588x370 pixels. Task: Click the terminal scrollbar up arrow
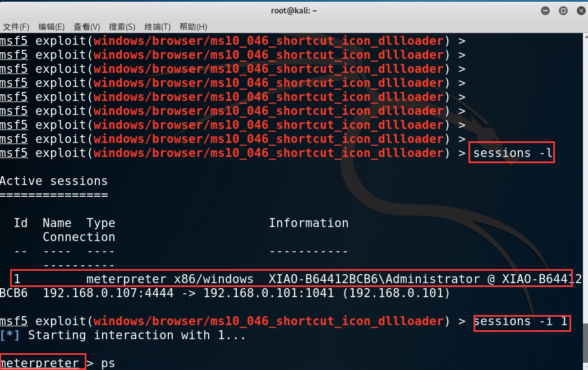click(x=586, y=36)
